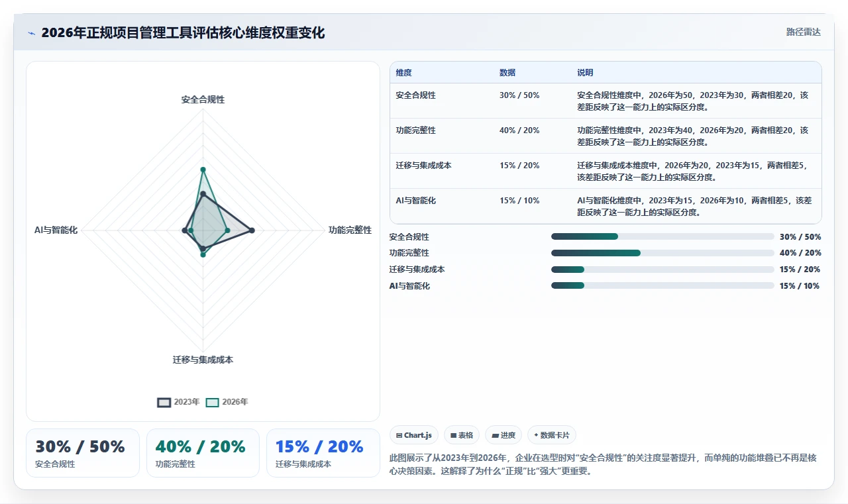
Task: Click the page title about 2026年 weight changes
Action: 183,33
